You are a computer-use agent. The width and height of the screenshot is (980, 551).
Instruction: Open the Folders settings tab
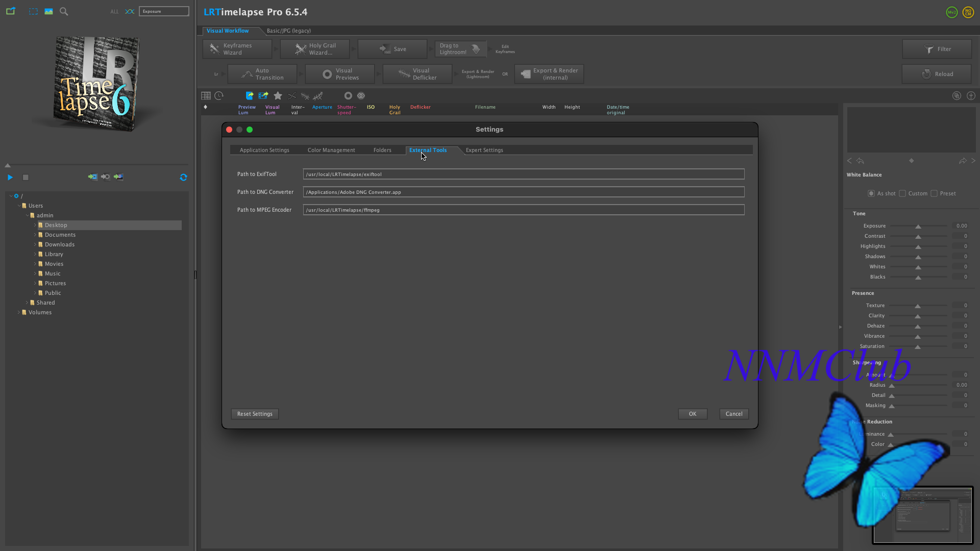click(382, 150)
